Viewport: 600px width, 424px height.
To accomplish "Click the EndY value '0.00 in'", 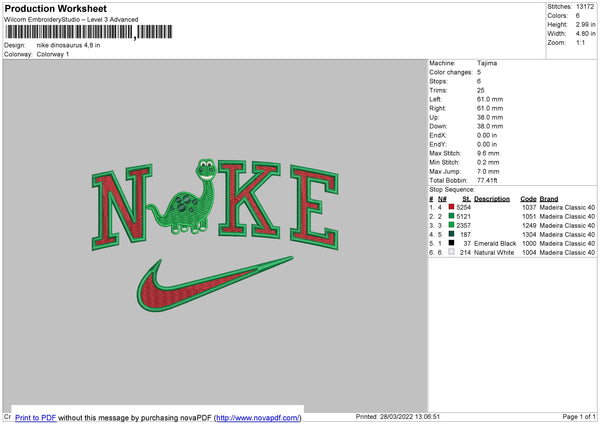I will click(487, 145).
